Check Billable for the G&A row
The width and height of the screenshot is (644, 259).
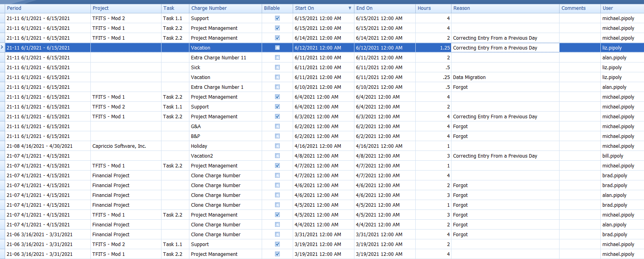tap(277, 126)
